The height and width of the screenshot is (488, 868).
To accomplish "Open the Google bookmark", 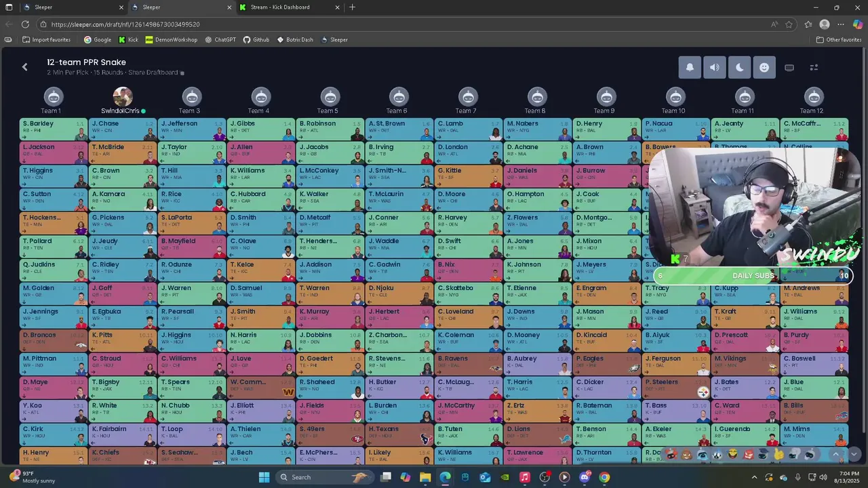I will click(x=98, y=40).
